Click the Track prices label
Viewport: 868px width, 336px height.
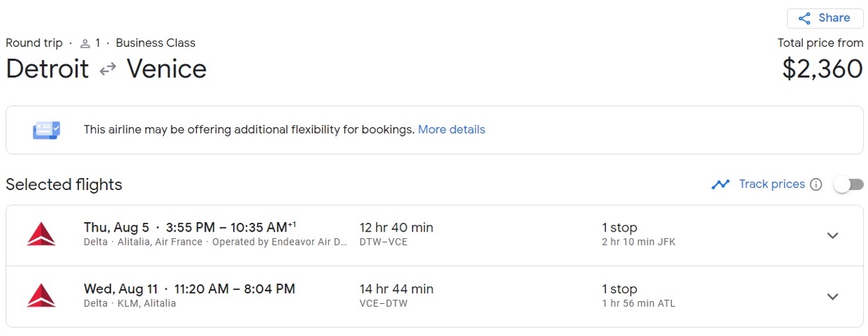[772, 184]
